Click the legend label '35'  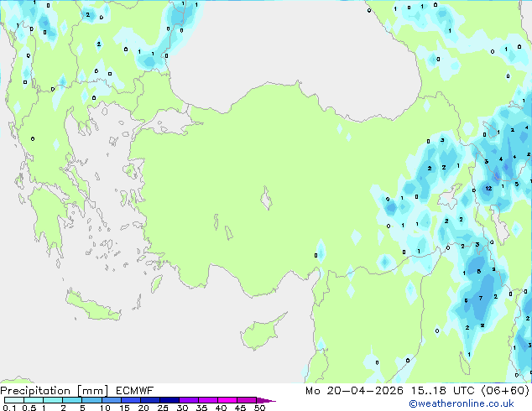coord(201,408)
